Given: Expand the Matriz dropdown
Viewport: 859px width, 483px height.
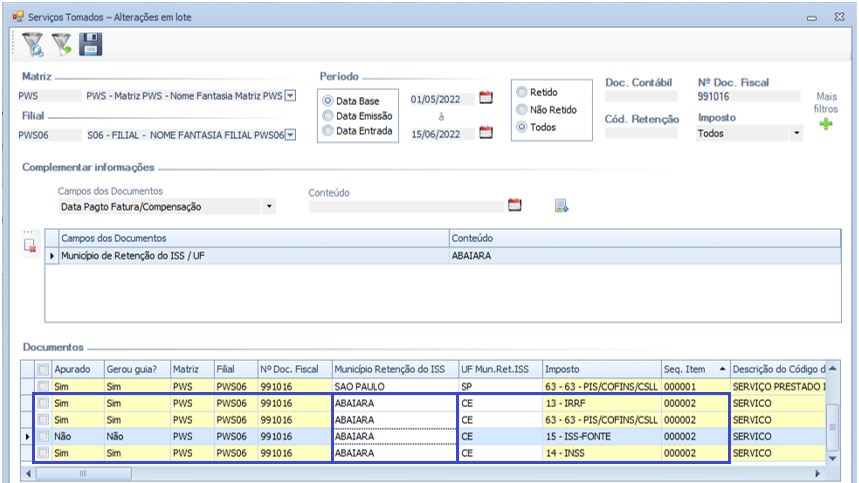Looking at the screenshot, I should pos(290,96).
